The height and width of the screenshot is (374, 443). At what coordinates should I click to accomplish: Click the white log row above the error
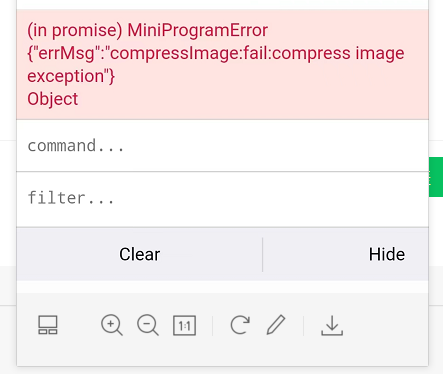click(222, 4)
